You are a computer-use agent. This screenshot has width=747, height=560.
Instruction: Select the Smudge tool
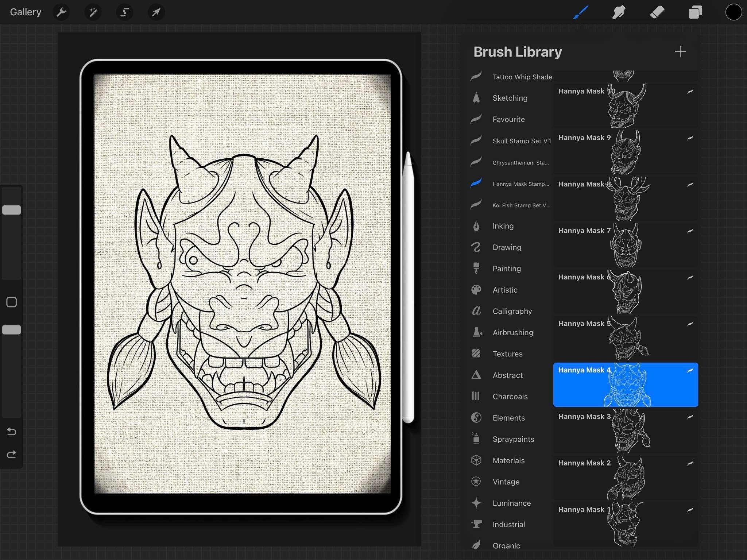click(619, 12)
